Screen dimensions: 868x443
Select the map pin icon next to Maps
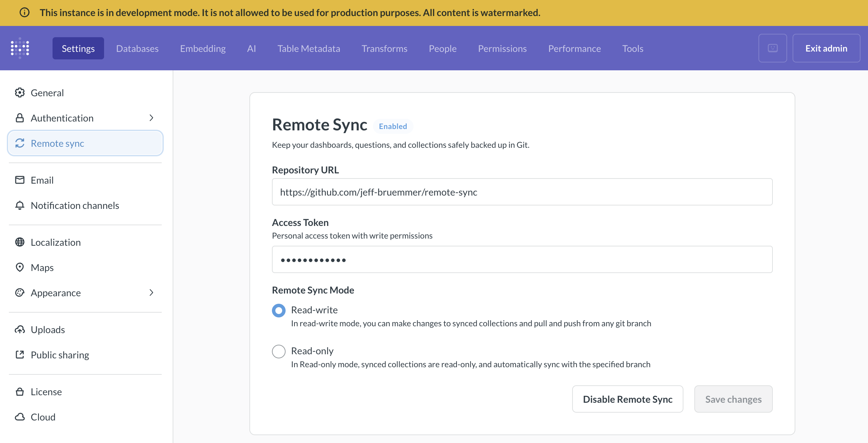[x=19, y=267]
